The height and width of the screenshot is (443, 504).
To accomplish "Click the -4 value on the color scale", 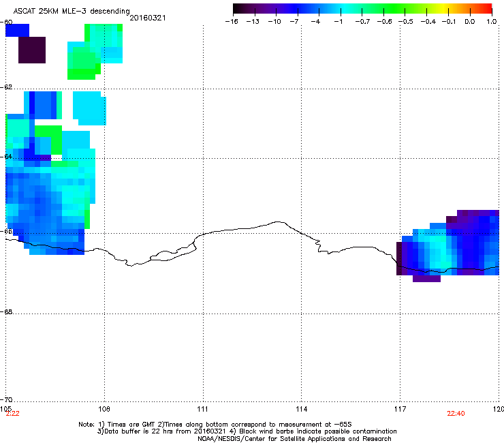I will (x=315, y=22).
